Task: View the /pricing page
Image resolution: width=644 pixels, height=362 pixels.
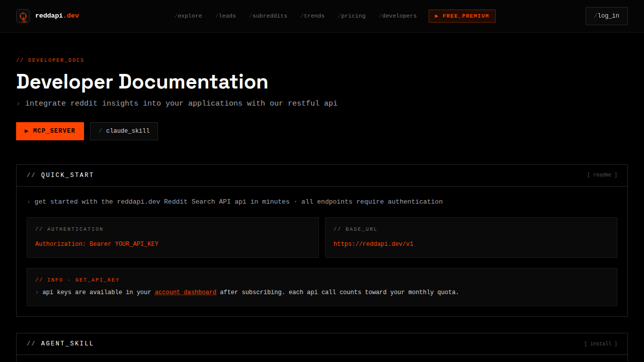Action: pos(352,16)
